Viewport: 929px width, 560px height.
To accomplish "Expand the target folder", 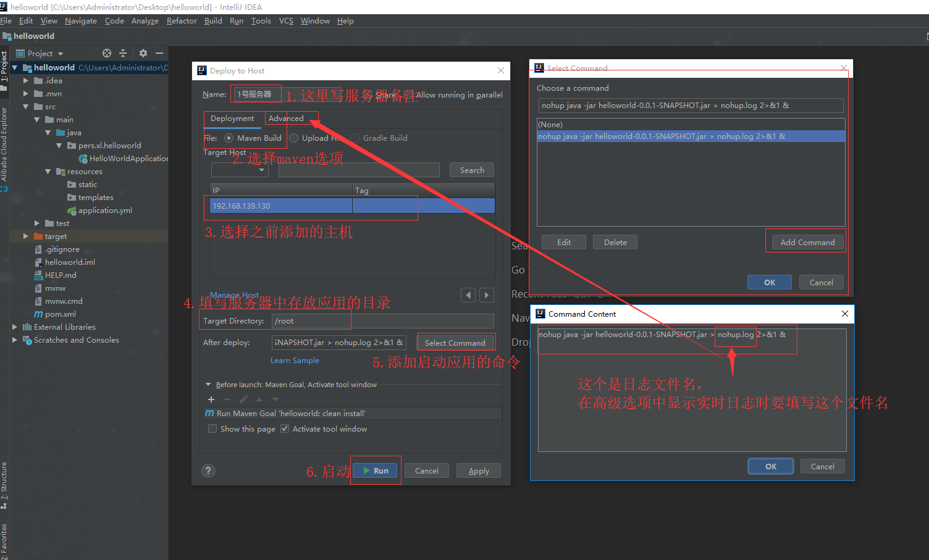I will (25, 236).
